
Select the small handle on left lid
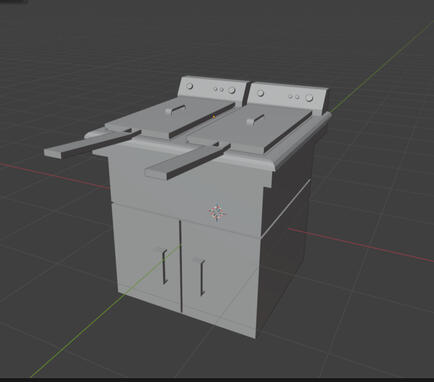click(x=175, y=109)
